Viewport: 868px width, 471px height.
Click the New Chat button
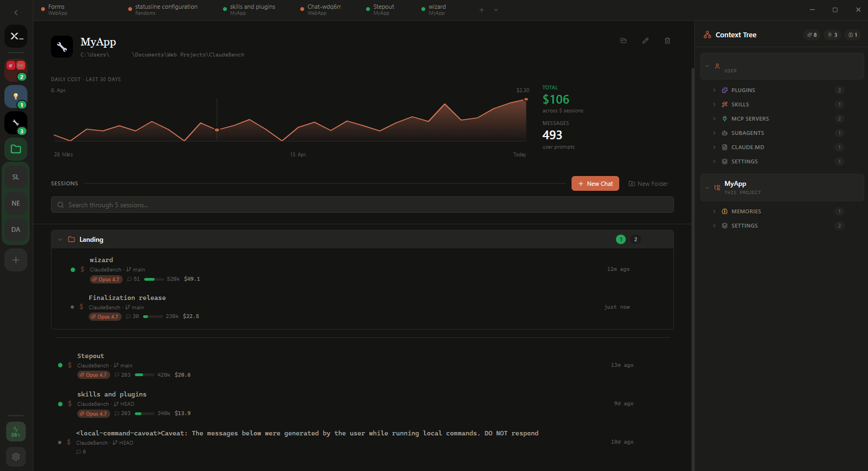click(x=595, y=184)
